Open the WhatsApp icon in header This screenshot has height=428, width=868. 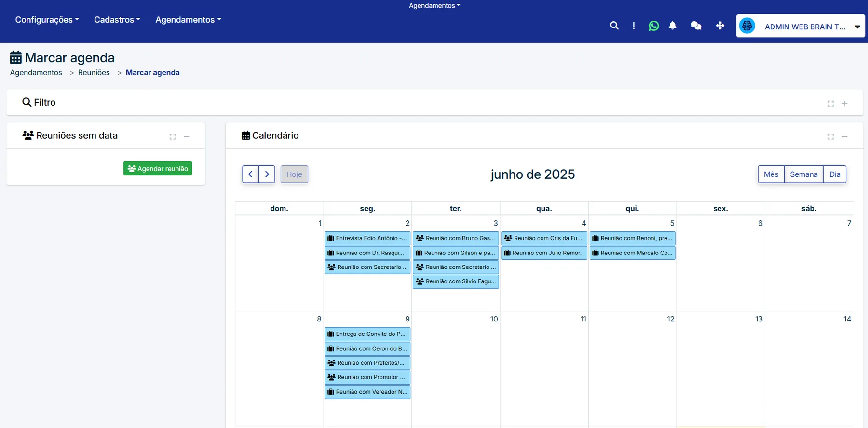653,26
